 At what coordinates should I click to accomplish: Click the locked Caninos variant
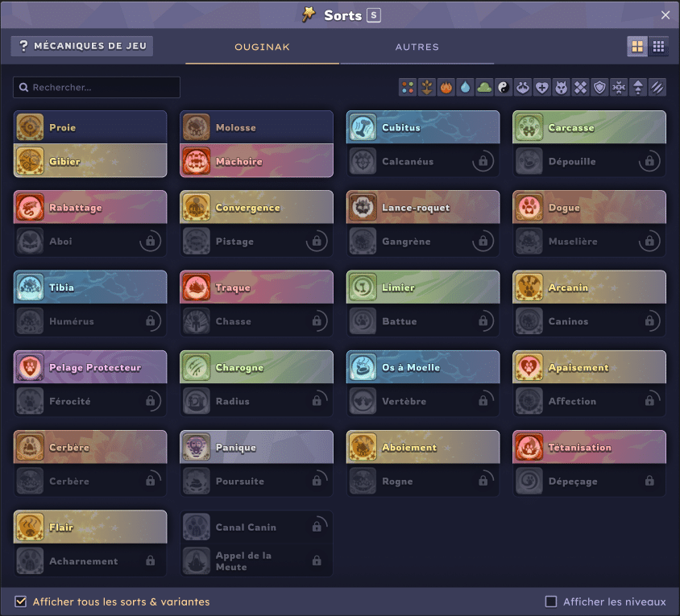click(x=590, y=320)
